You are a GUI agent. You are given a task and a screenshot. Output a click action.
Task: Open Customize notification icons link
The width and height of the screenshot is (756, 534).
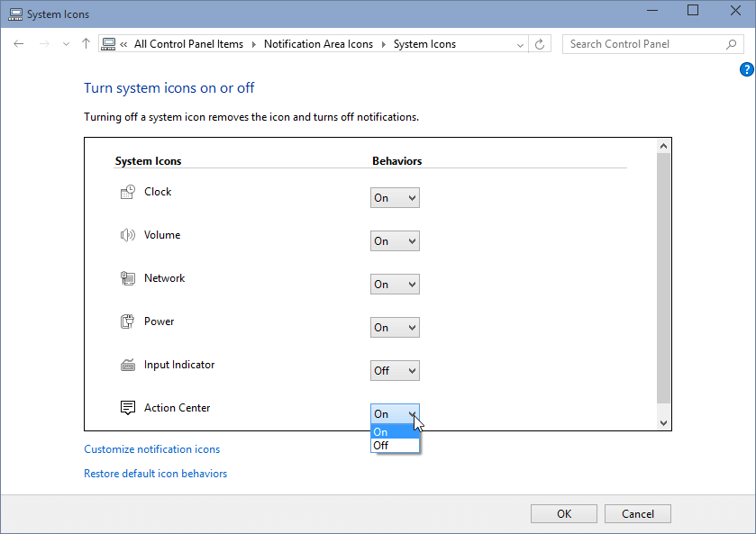tap(151, 449)
